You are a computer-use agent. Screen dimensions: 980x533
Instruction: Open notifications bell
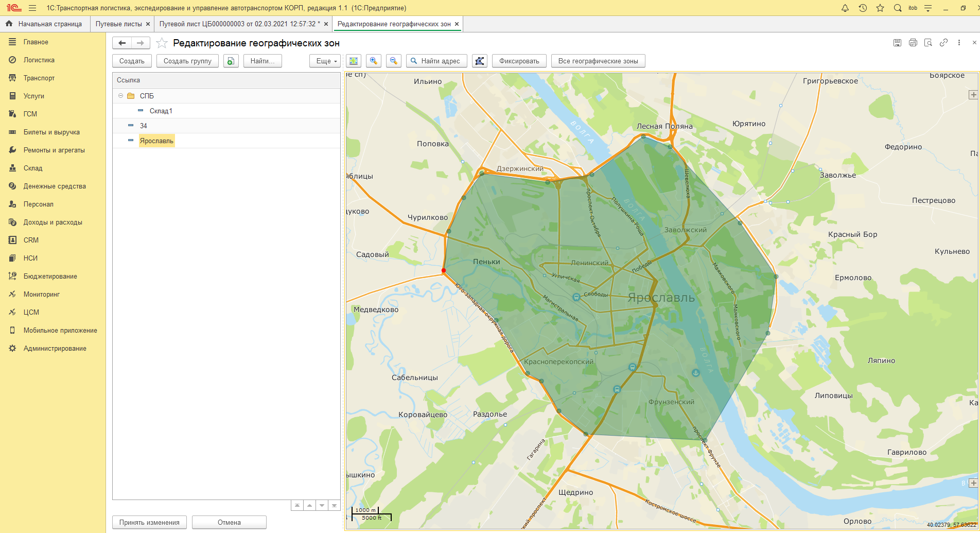tap(845, 8)
